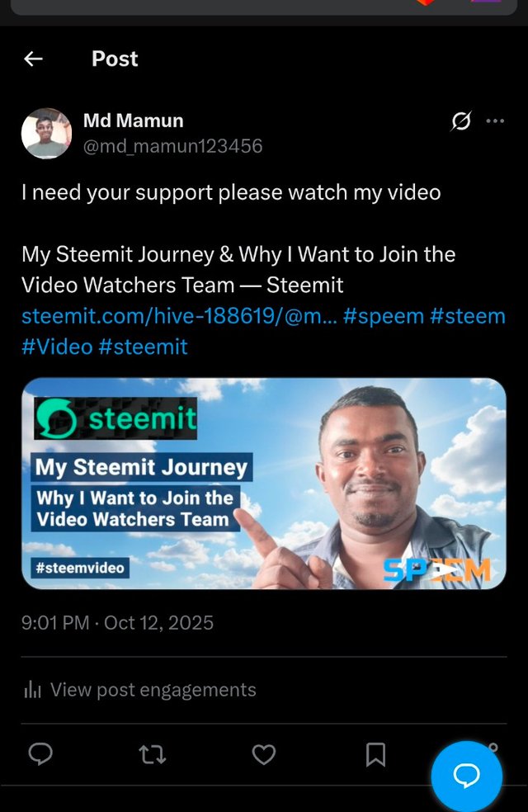Click the Md Mamun display name
The height and width of the screenshot is (812, 528).
pyautogui.click(x=134, y=120)
